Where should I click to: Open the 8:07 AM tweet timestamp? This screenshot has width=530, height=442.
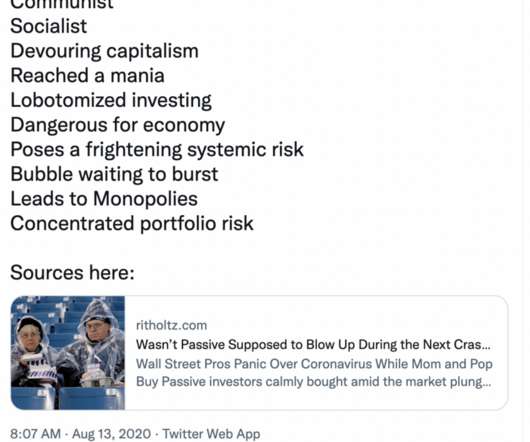coord(35,434)
